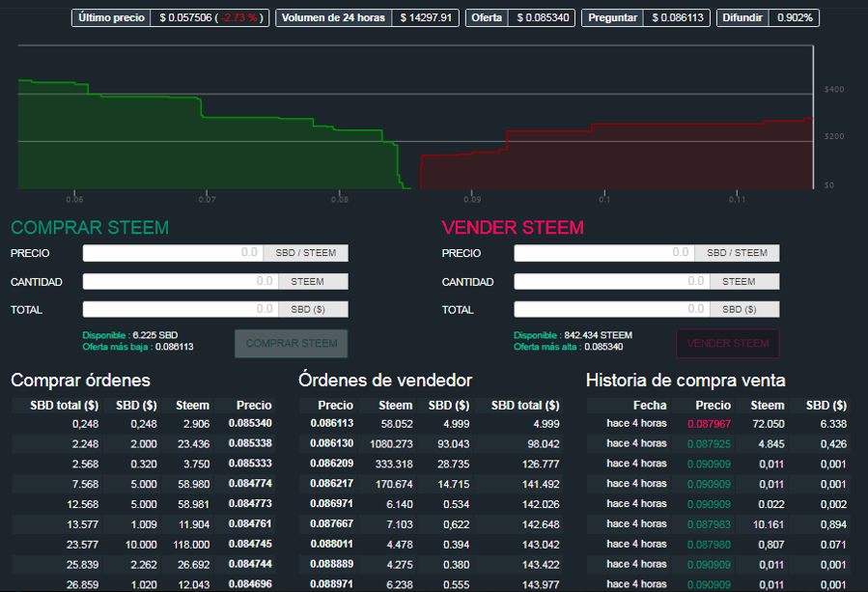Click the Último precio indicator

171,17
